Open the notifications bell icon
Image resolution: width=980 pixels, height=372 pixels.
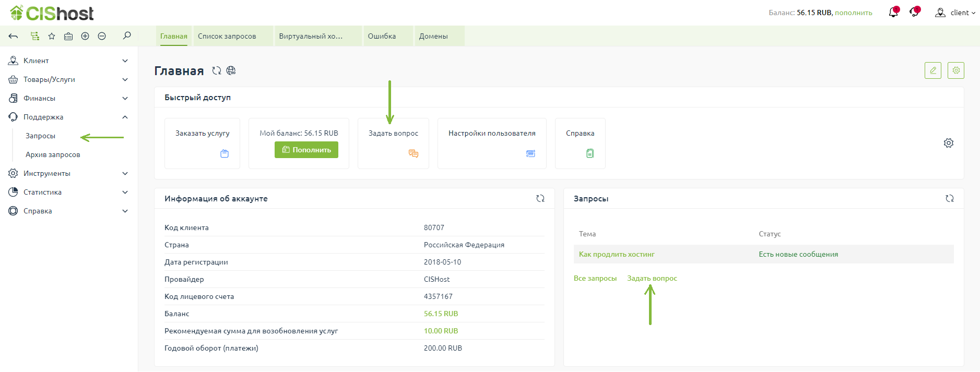pyautogui.click(x=893, y=13)
